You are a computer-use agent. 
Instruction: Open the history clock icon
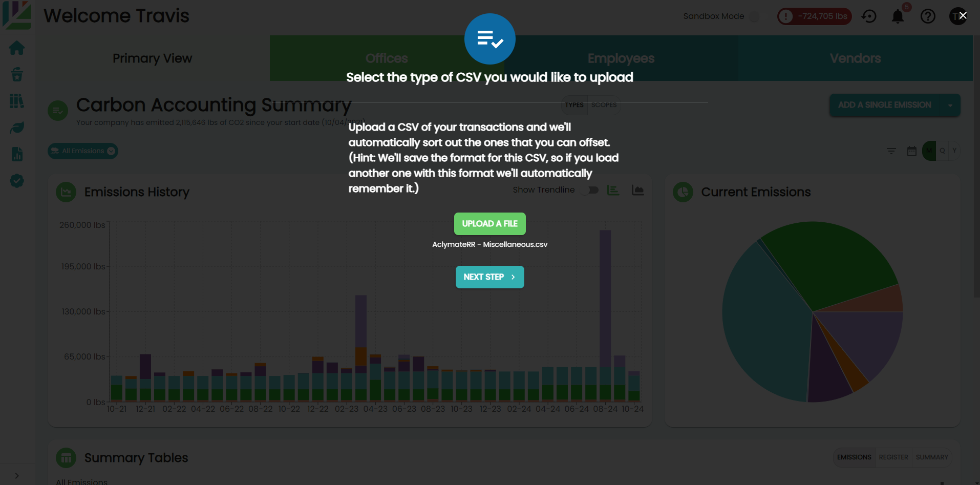pos(869,16)
